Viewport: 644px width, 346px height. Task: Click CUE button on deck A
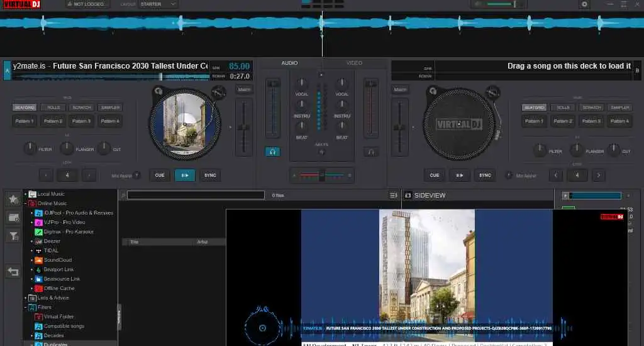160,175
